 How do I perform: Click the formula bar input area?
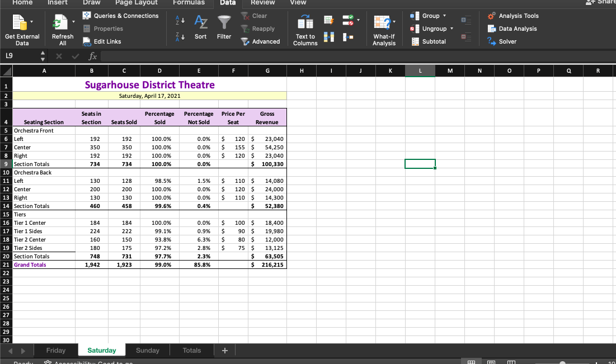point(358,56)
